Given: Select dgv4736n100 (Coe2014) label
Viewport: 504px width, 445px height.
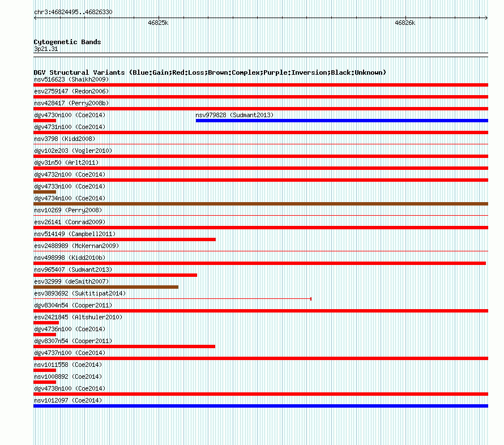Looking at the screenshot, I should pos(70,329).
